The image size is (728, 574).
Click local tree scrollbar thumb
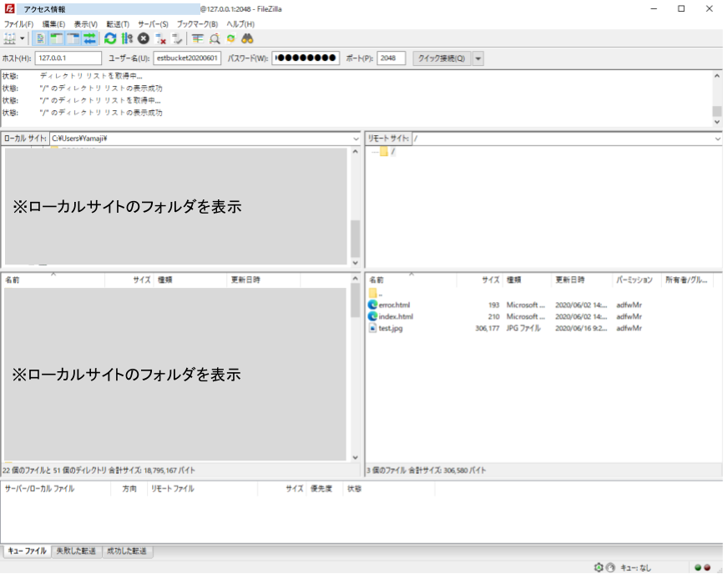(x=355, y=239)
